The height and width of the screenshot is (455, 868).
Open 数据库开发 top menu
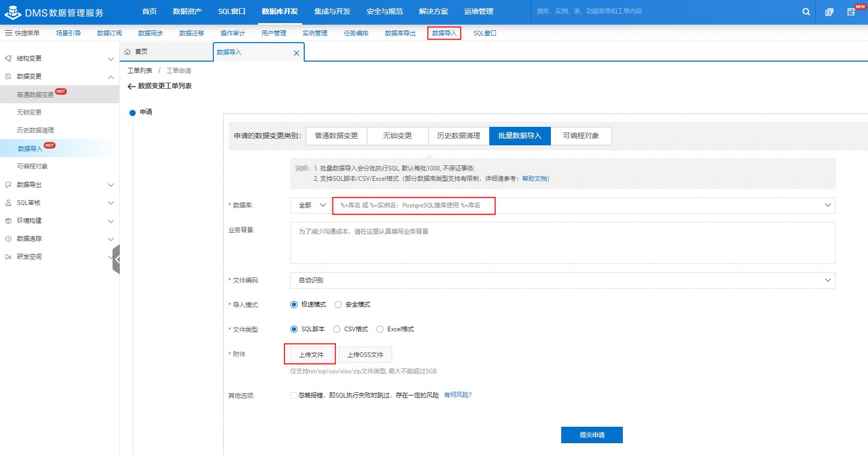pos(280,11)
